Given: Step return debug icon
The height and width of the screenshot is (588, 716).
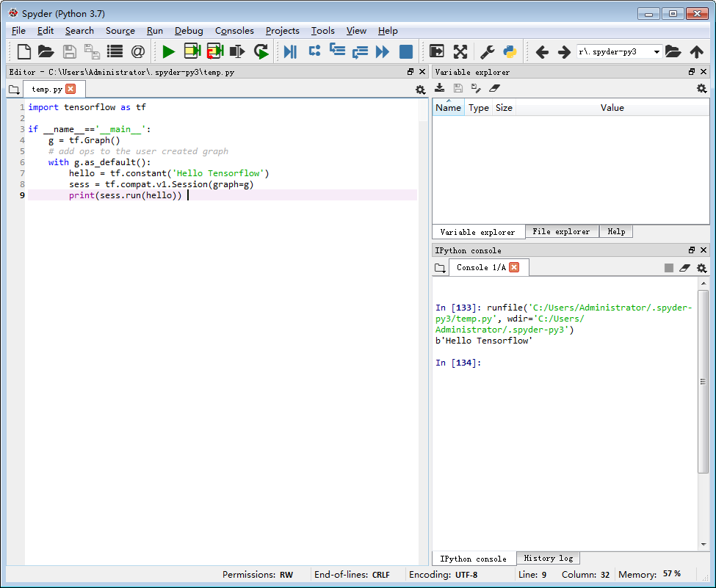Looking at the screenshot, I should click(361, 51).
